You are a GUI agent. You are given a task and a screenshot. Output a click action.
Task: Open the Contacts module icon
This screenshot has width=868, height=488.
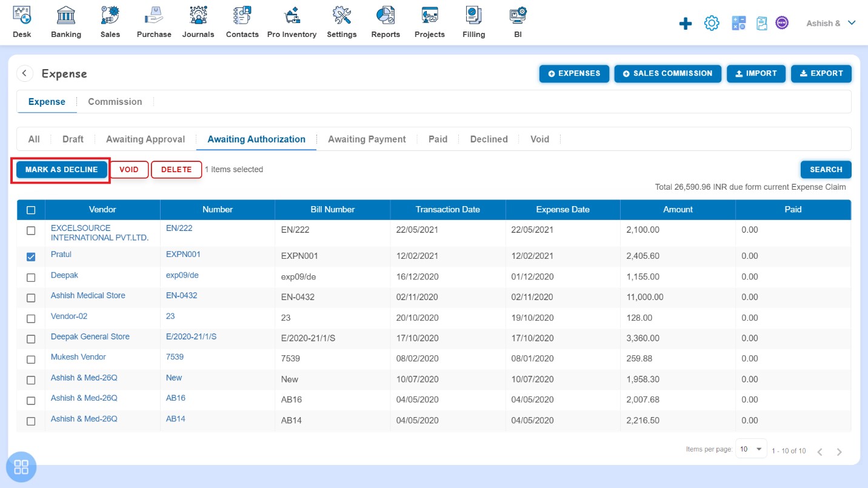pos(242,15)
